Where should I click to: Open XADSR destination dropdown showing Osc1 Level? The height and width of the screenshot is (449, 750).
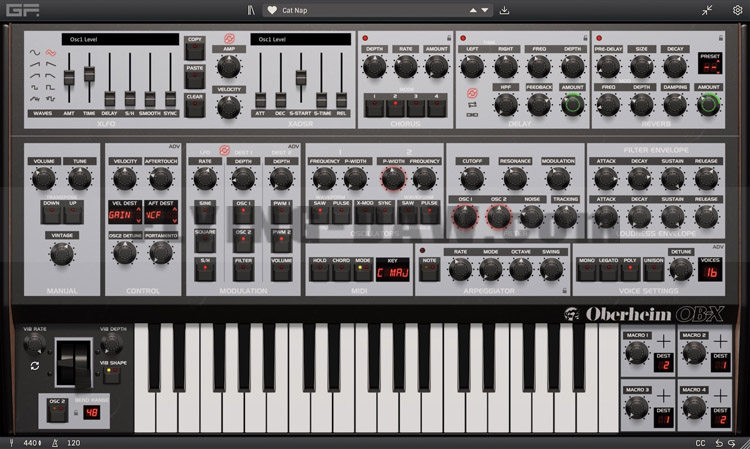tap(300, 39)
